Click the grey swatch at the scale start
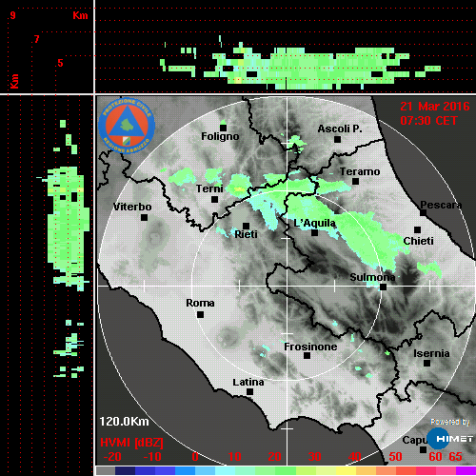 pyautogui.click(x=106, y=470)
